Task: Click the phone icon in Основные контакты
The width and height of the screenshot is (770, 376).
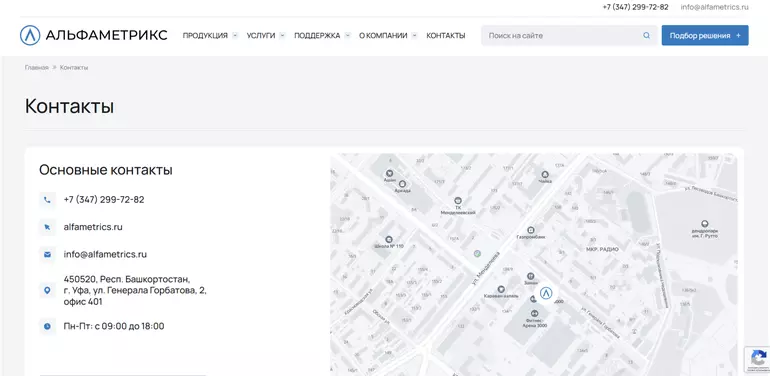Action: pyautogui.click(x=47, y=200)
